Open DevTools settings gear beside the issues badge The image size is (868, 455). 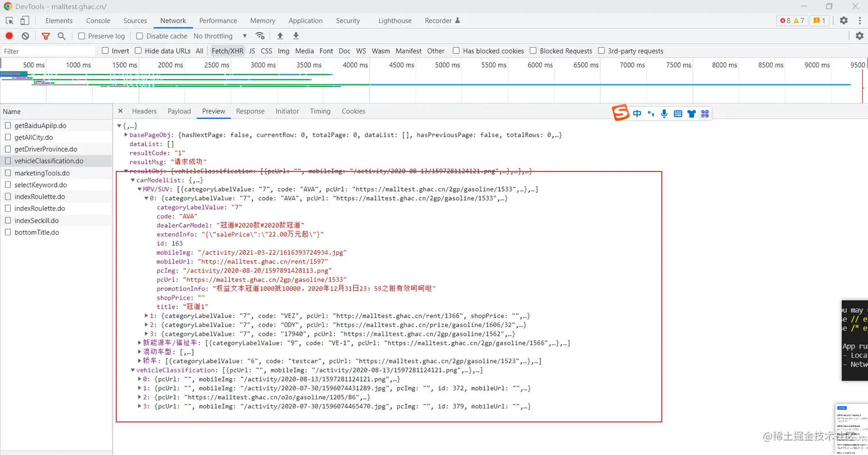pyautogui.click(x=843, y=21)
